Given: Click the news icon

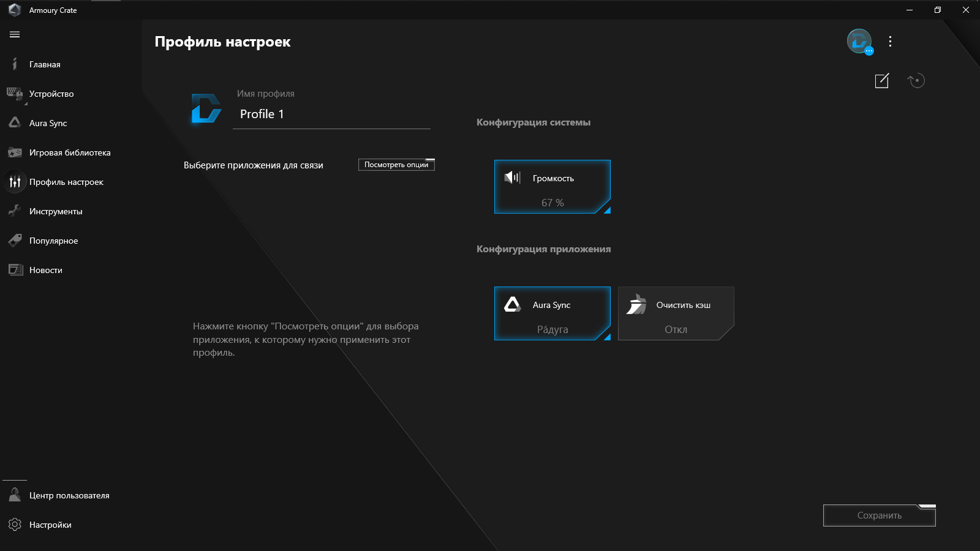Looking at the screenshot, I should point(15,270).
